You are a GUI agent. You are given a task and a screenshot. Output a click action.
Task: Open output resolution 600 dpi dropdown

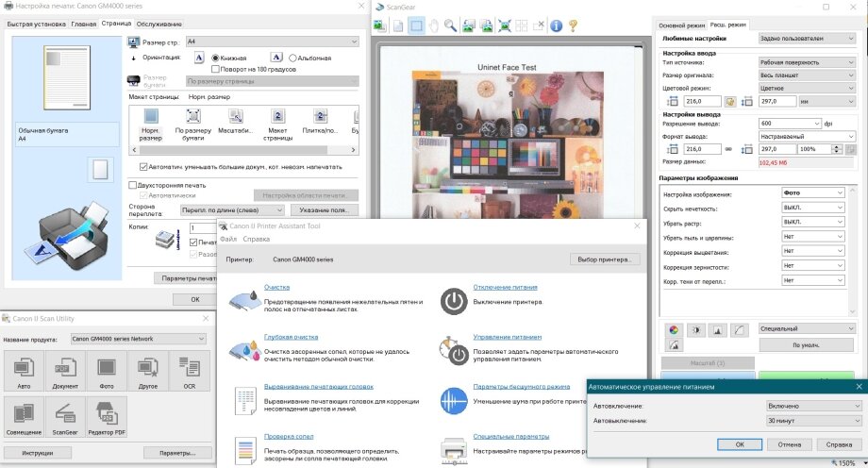(x=790, y=123)
